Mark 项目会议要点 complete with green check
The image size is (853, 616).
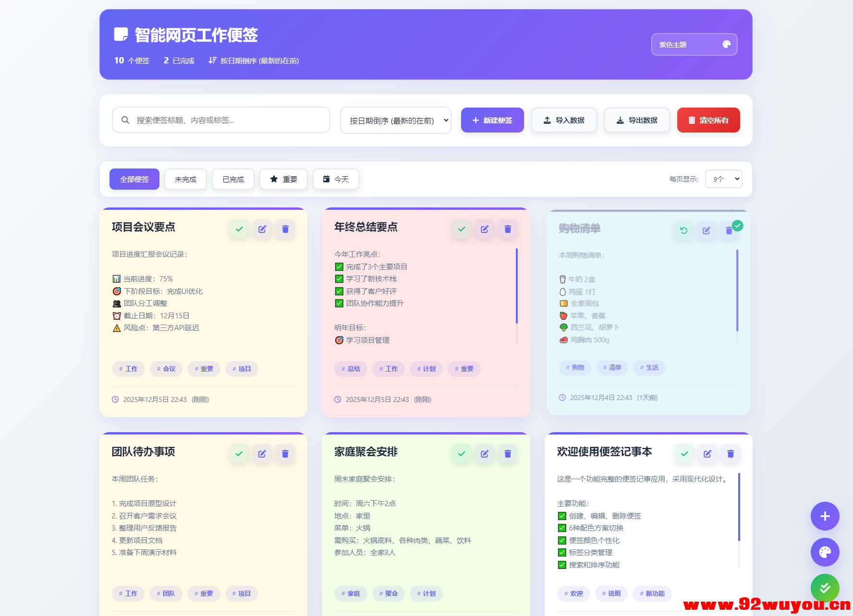click(239, 229)
